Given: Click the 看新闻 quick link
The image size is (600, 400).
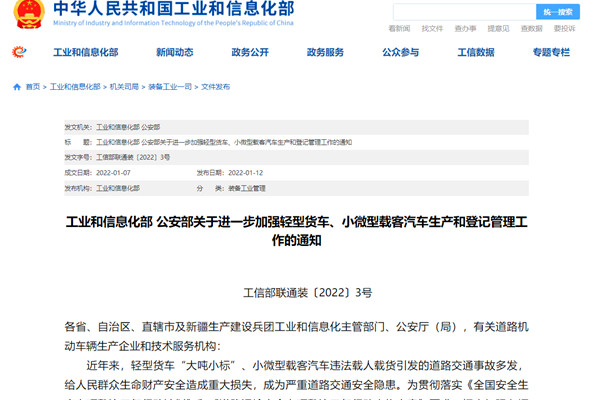Looking at the screenshot, I should click(x=400, y=30).
